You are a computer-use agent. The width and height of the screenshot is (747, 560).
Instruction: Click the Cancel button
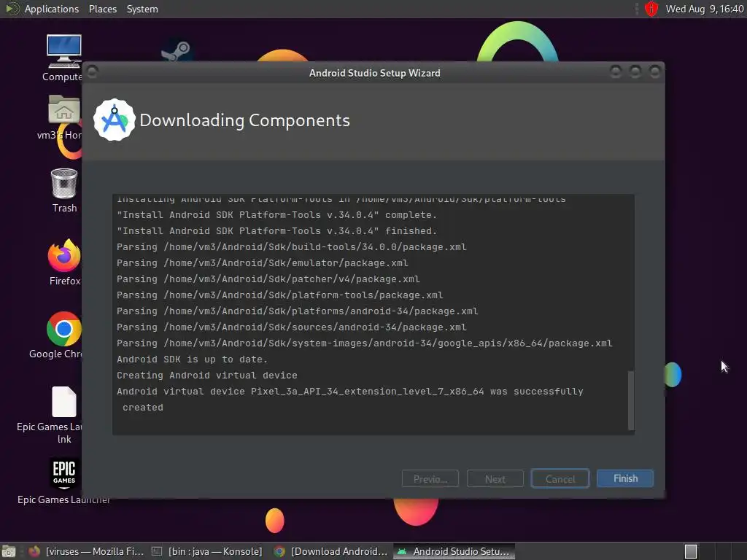(x=560, y=478)
